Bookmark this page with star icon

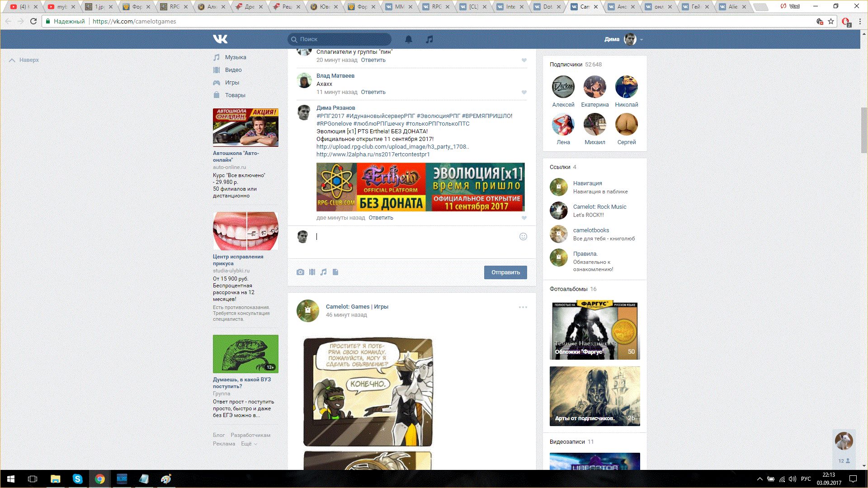(x=831, y=21)
